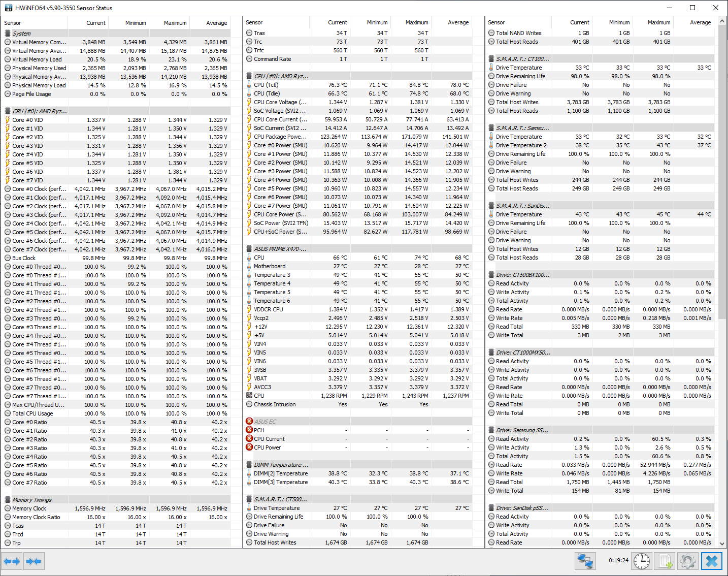Viewport: 728px width, 576px height.
Task: Click the shrink columns inward arrows button
Action: pyautogui.click(x=34, y=561)
